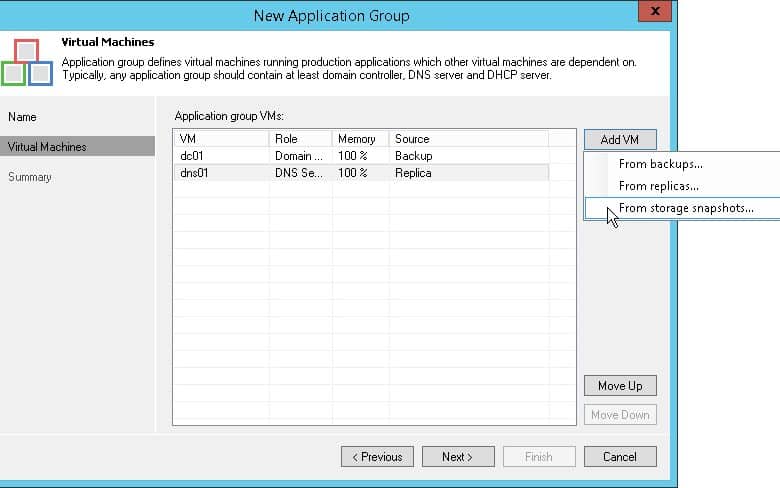Screen dimensions: 780x488
Task: Go back with the Previous button
Action: tap(377, 457)
